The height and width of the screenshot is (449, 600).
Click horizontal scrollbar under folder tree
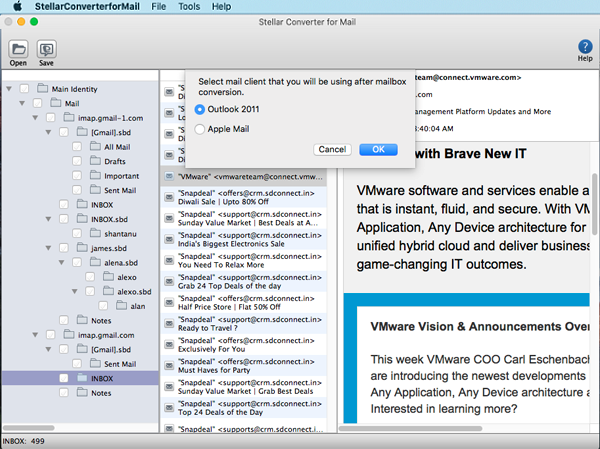tap(29, 428)
